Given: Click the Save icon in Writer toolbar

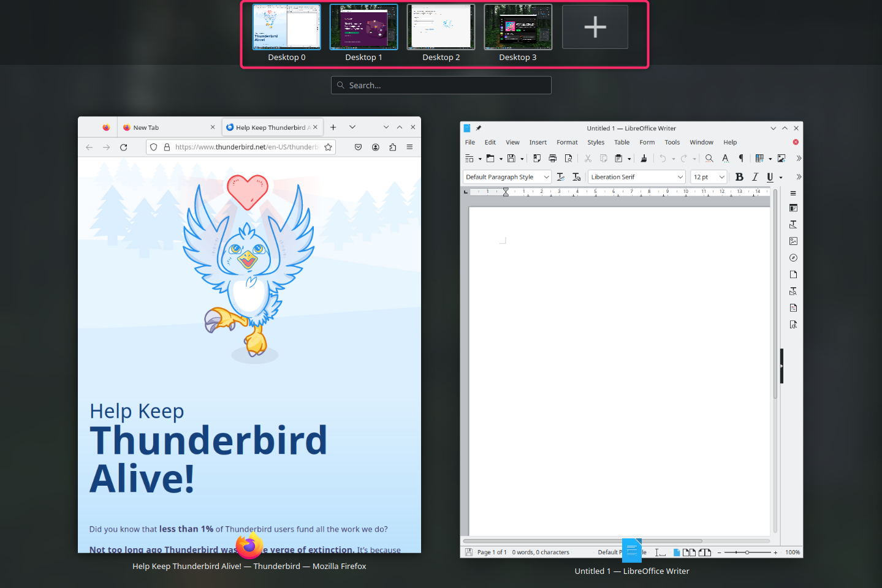Looking at the screenshot, I should click(x=511, y=158).
